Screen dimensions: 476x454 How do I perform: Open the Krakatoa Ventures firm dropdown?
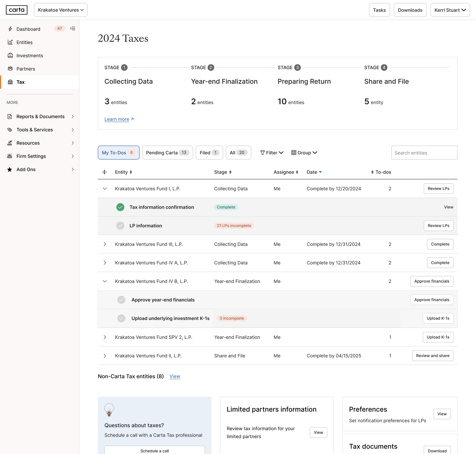click(61, 10)
